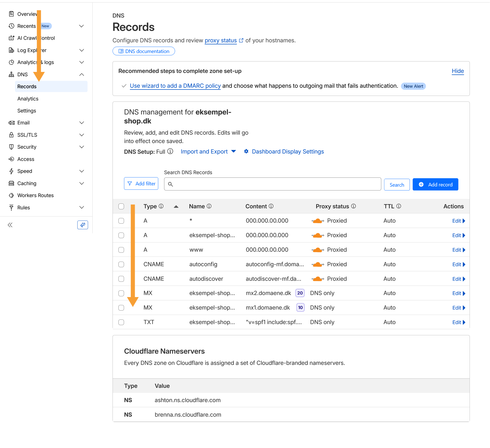Open the DMARC policy wizard link
This screenshot has height=448, width=490.
(x=175, y=86)
